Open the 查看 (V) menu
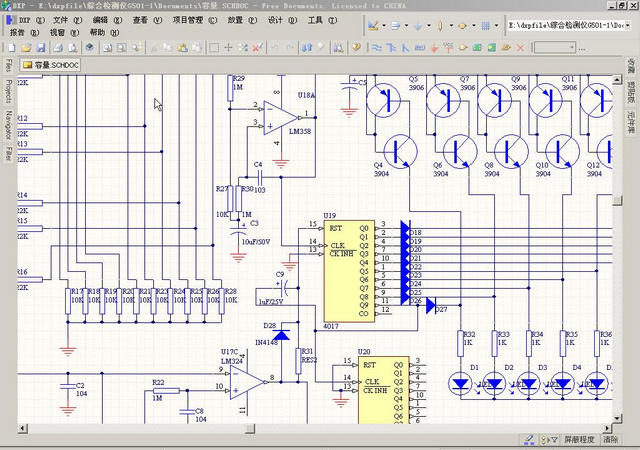 point(147,20)
